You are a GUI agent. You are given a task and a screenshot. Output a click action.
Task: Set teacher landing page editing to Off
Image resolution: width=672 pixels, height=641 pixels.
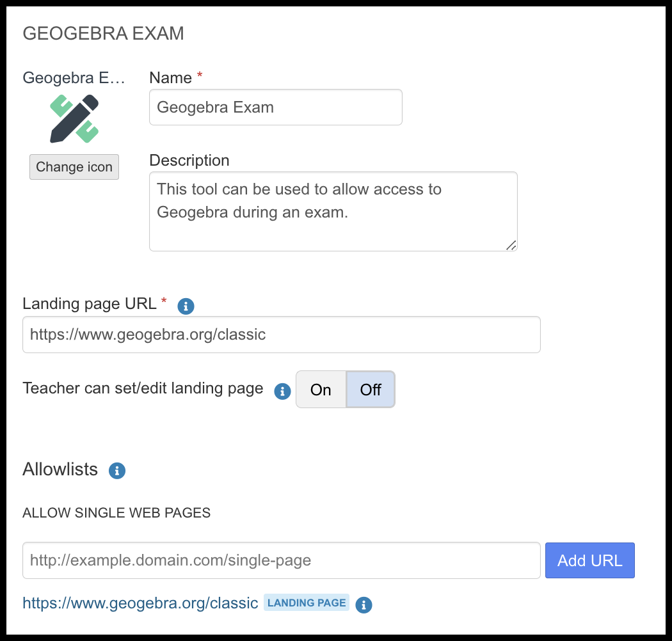[x=371, y=390]
